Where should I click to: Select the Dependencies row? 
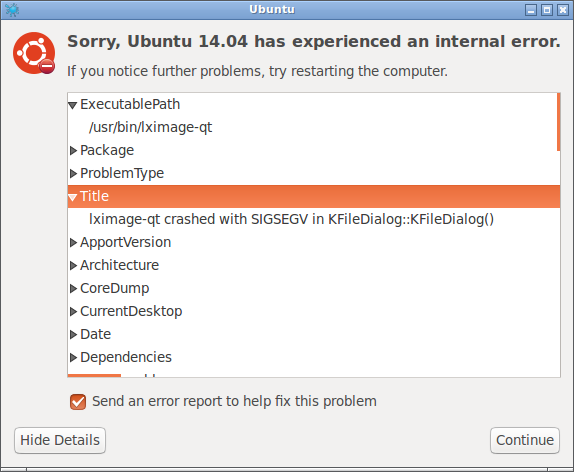click(x=314, y=357)
